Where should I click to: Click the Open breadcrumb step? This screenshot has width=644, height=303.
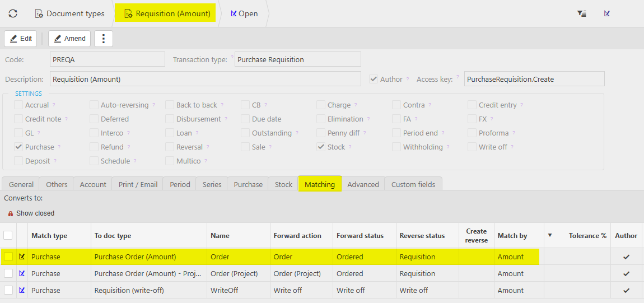coord(244,13)
